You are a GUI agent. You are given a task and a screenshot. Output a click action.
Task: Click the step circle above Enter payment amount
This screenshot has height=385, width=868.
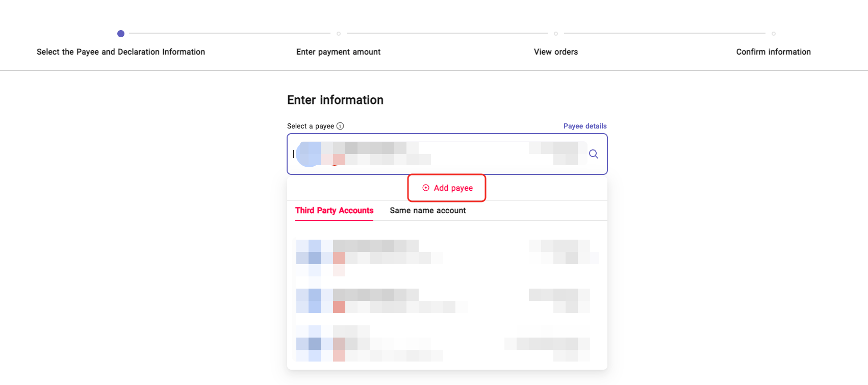339,34
